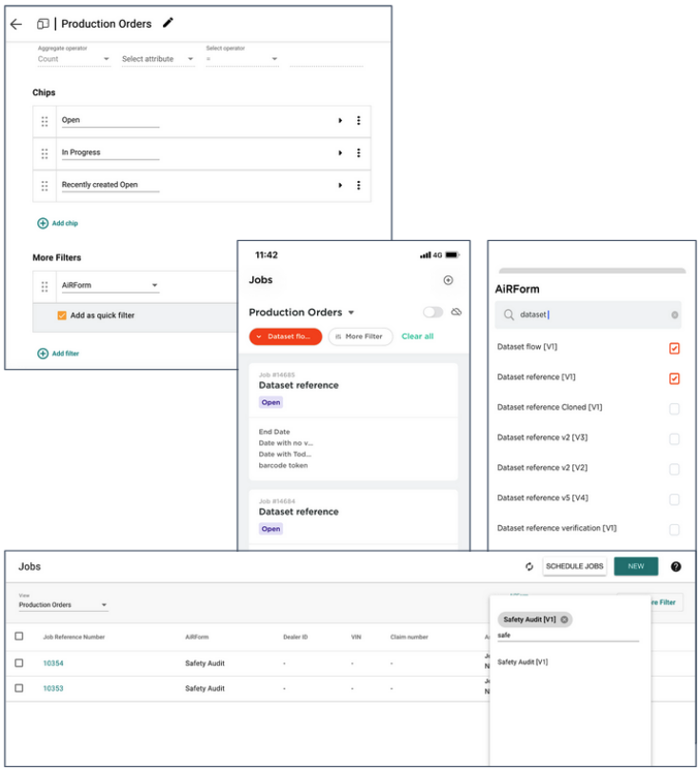Screen dimensions: 700x771
Task: Check Dataset reference verification [V1]
Action: coord(674,530)
